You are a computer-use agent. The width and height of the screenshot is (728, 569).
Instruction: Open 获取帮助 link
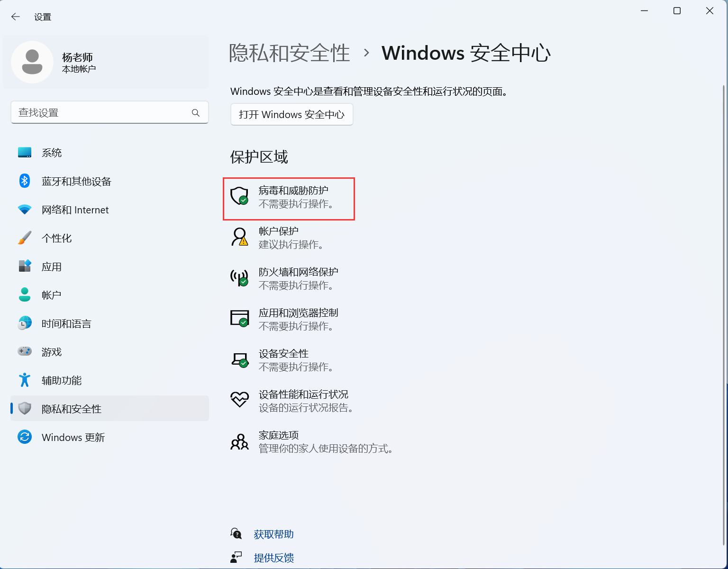click(x=274, y=534)
